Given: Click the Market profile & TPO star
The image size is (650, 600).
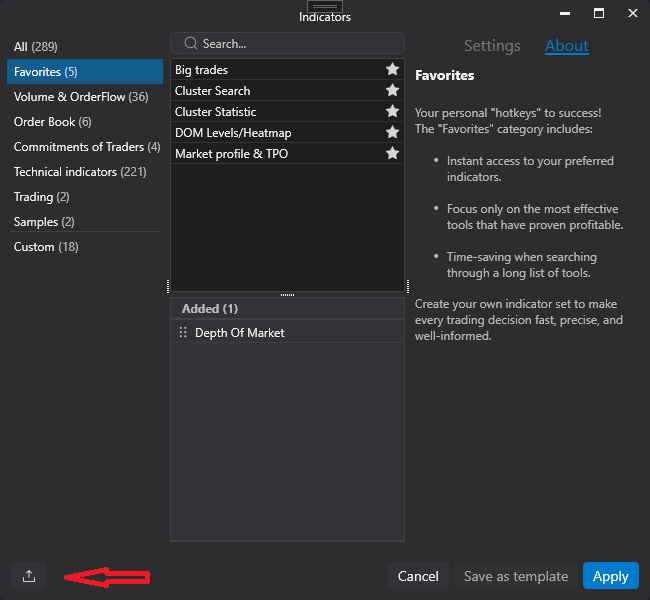Looking at the screenshot, I should point(392,153).
